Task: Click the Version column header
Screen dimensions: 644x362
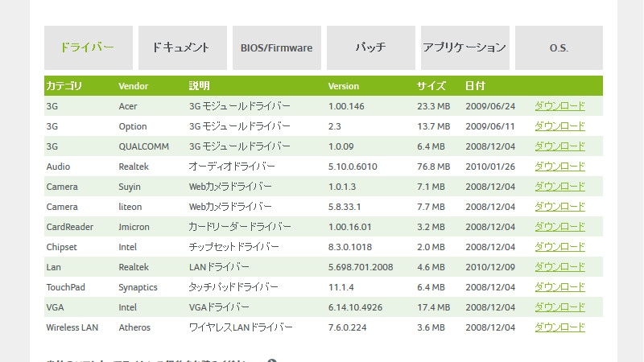Action: 344,86
